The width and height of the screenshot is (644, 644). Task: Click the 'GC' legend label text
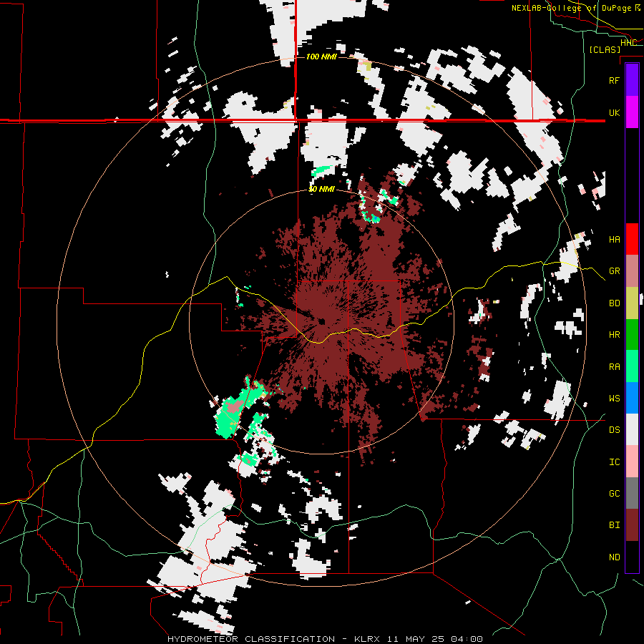pyautogui.click(x=614, y=494)
